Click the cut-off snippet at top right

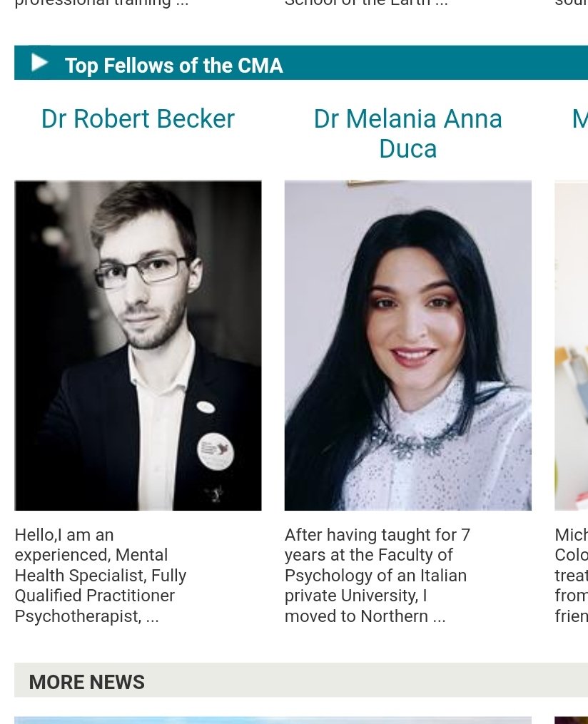point(572,2)
